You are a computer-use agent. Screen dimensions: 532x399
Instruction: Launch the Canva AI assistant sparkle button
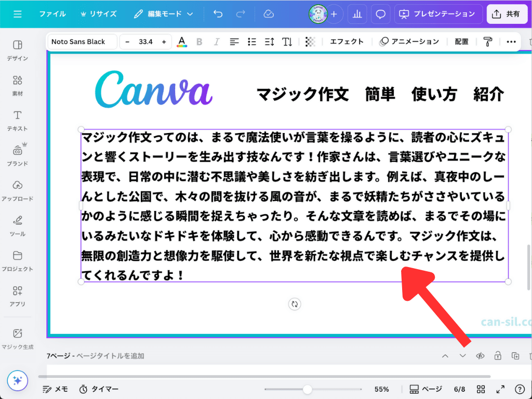[17, 380]
